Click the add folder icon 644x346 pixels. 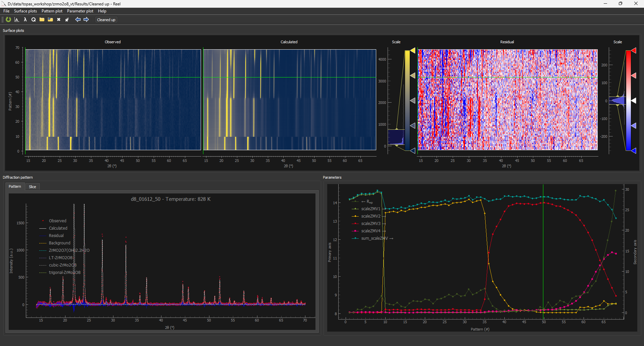50,20
